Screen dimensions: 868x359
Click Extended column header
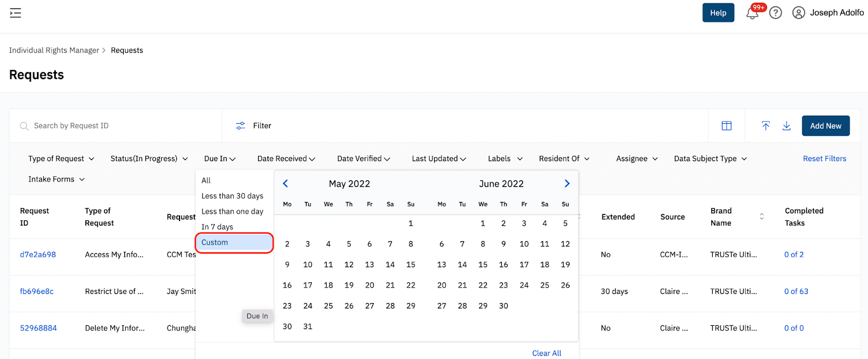[x=618, y=217]
